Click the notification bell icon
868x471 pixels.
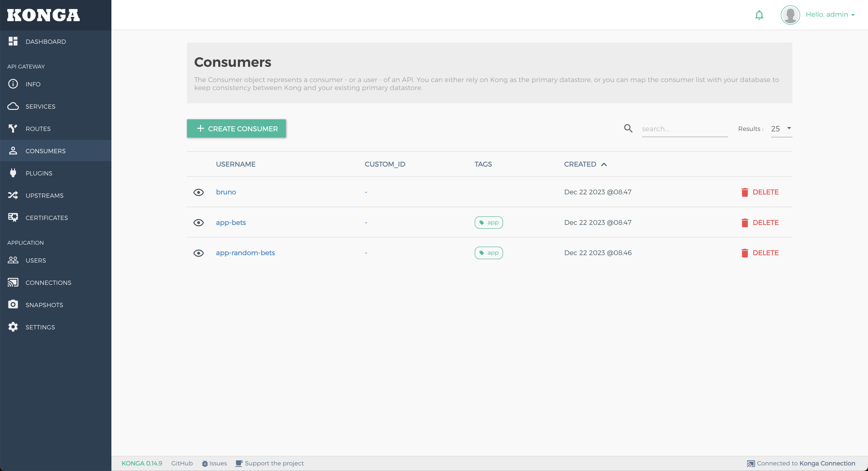759,15
